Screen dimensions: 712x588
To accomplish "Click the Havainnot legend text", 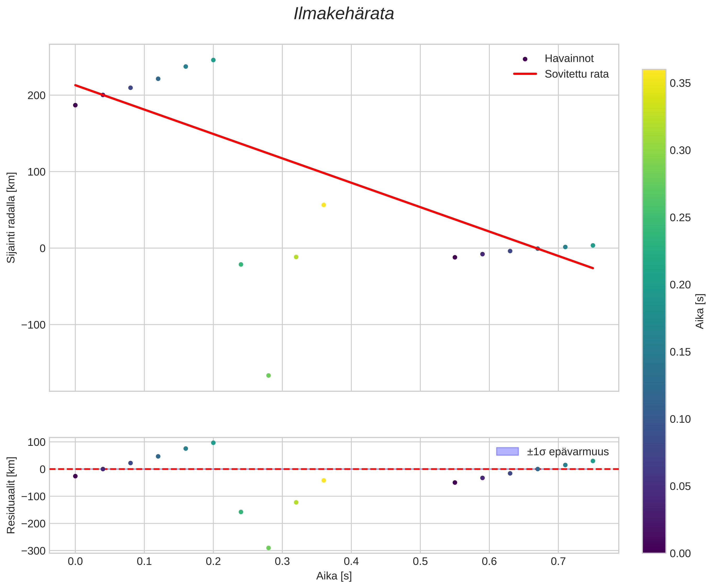I will (x=569, y=59).
